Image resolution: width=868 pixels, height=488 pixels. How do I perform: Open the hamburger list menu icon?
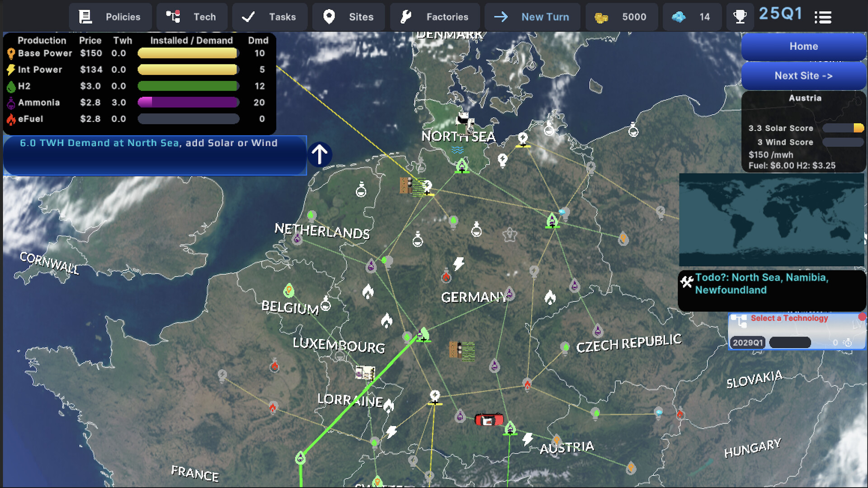click(x=823, y=17)
